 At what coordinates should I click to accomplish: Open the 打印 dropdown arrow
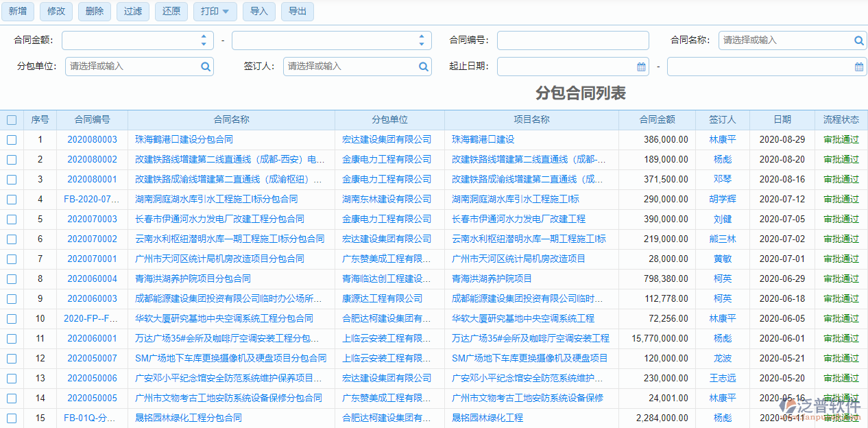[x=226, y=12]
